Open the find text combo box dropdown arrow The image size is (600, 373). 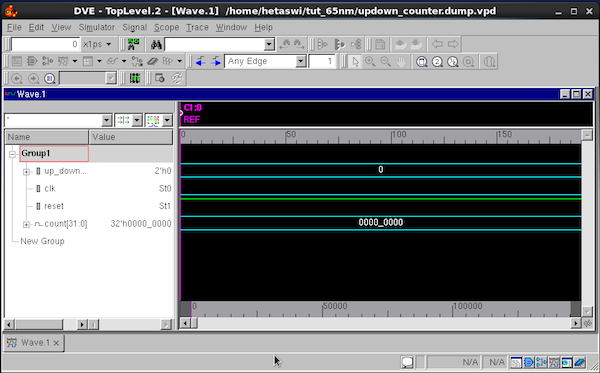pyautogui.click(x=269, y=44)
